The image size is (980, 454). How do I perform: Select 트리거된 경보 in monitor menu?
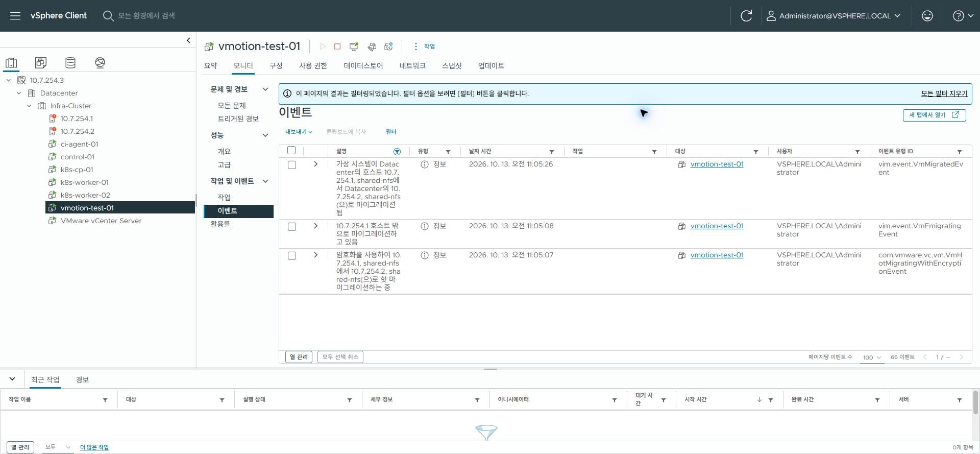click(x=238, y=118)
